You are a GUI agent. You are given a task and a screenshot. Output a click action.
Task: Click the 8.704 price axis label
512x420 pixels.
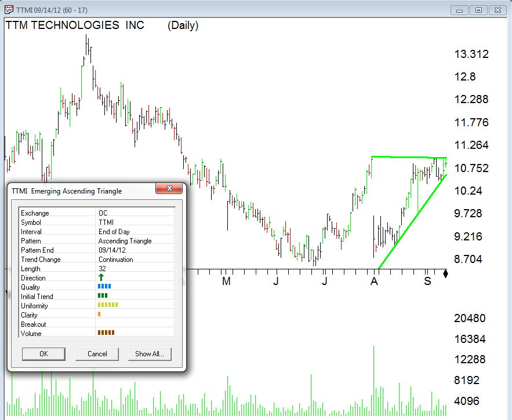tap(469, 260)
